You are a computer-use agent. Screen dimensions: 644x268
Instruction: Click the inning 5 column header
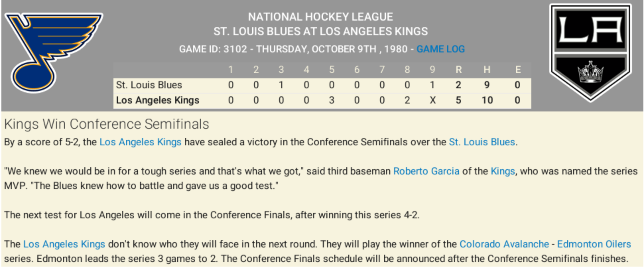pyautogui.click(x=332, y=70)
